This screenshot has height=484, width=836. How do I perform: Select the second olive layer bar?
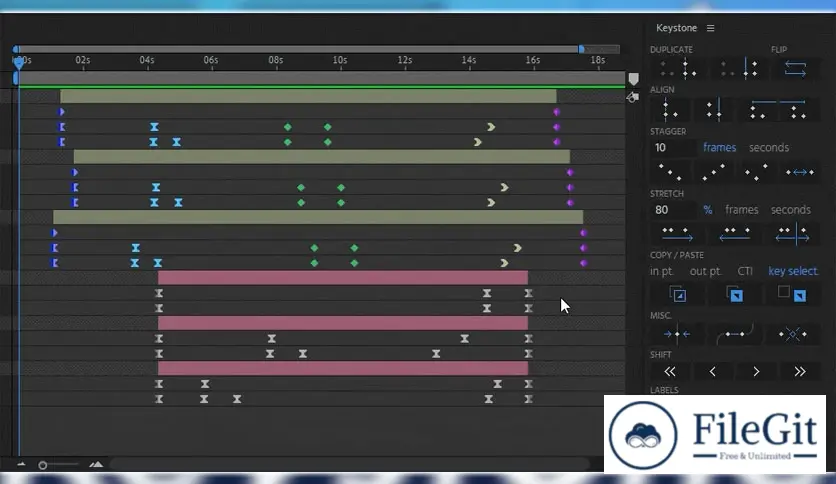click(x=321, y=157)
